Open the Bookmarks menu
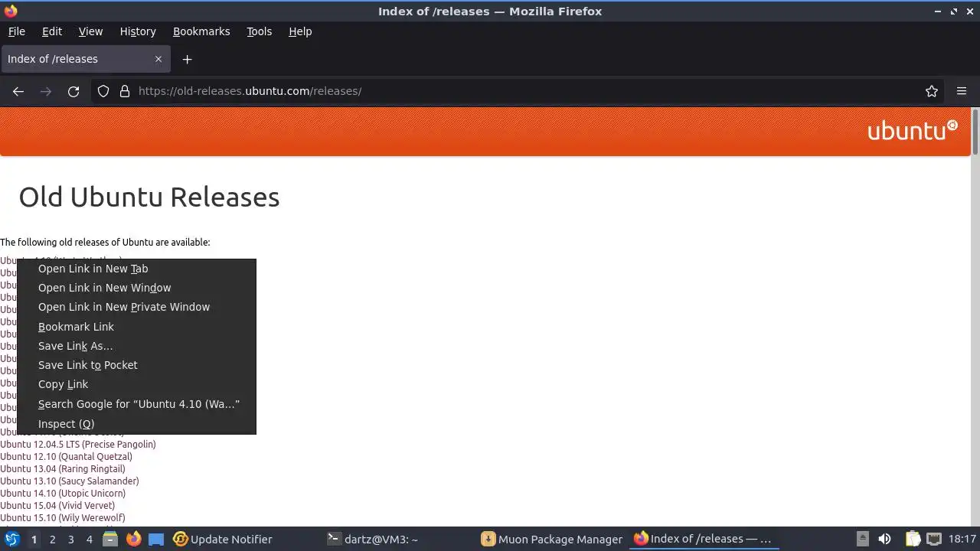The image size is (980, 551). pyautogui.click(x=201, y=31)
